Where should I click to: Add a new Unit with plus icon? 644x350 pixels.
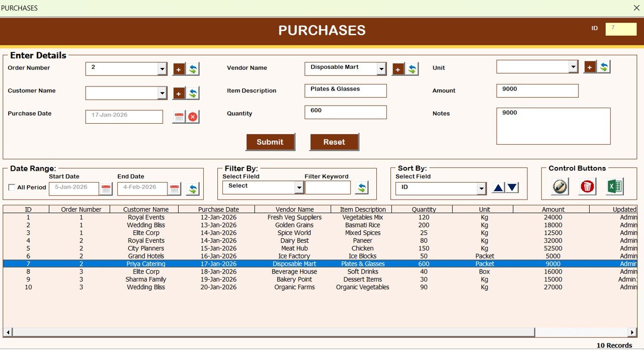[x=590, y=66]
